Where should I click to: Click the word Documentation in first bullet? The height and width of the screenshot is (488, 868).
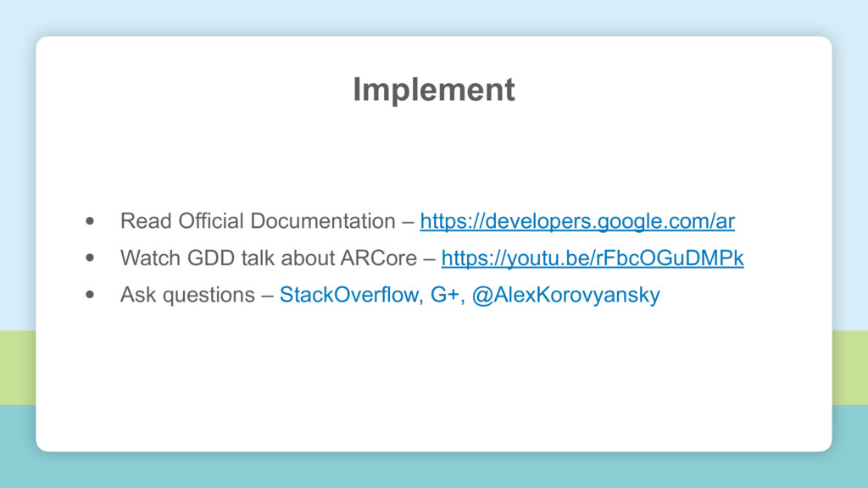coord(323,221)
